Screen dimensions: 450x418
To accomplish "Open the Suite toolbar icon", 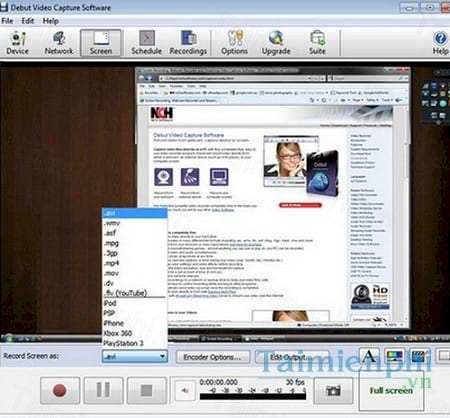I will click(x=317, y=43).
